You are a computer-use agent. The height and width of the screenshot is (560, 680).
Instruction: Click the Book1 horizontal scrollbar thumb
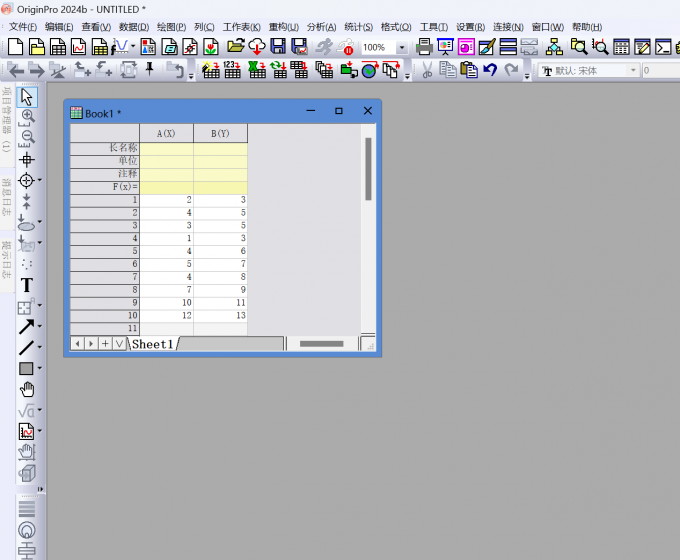[321, 344]
